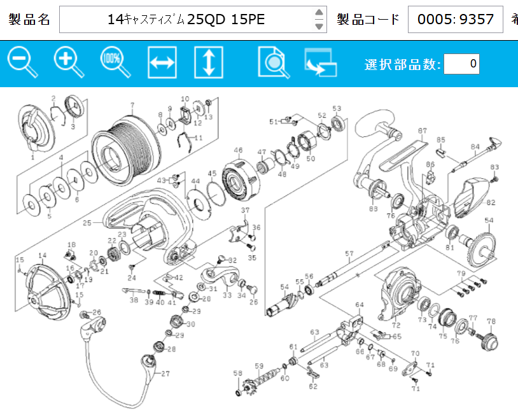Select part number 72 label
This screenshot has width=518, height=420.
tap(396, 325)
